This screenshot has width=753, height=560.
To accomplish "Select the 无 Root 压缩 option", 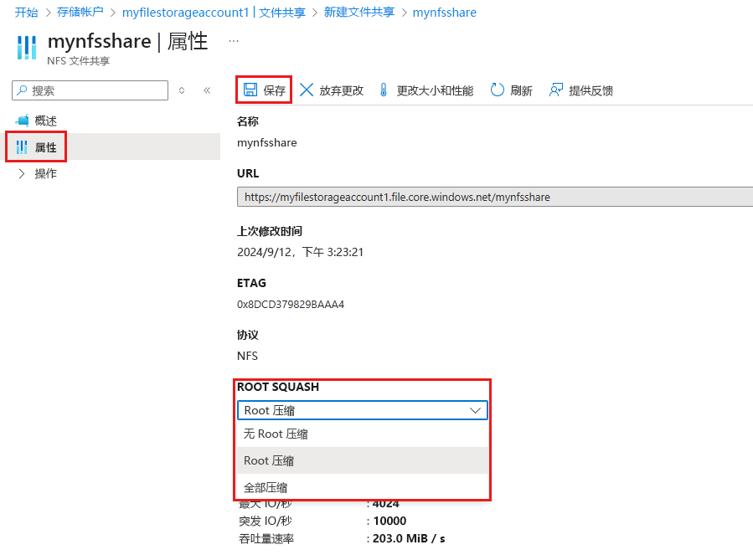I will pos(363,434).
